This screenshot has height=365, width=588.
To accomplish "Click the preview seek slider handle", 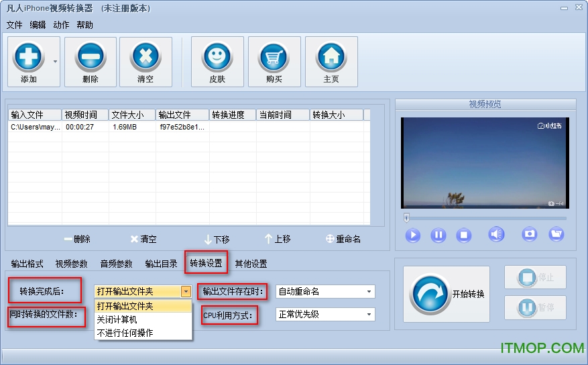I will [x=406, y=217].
